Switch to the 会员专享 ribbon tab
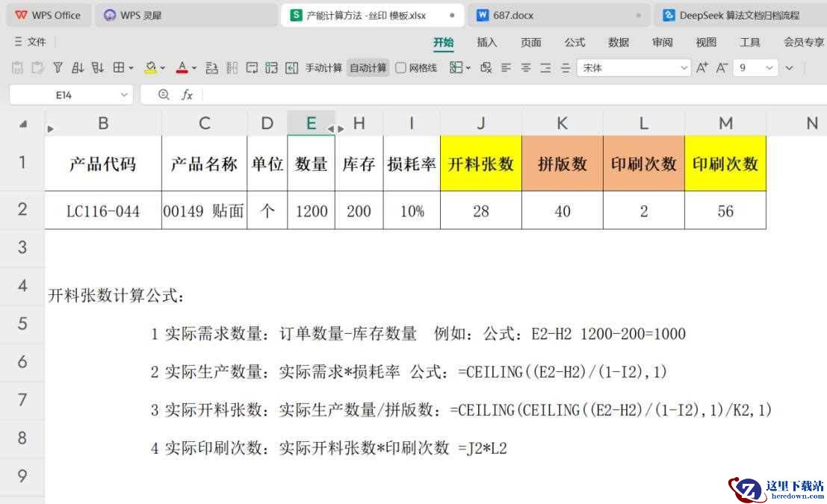Screen dimensions: 827x504 click(804, 42)
